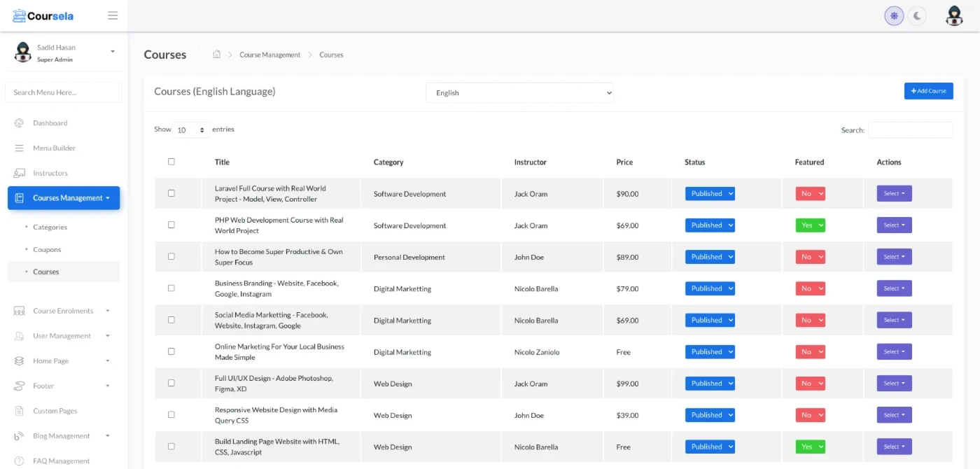This screenshot has height=469, width=980.
Task: Tick checkbox for Laravel Full Course row
Action: 171,193
